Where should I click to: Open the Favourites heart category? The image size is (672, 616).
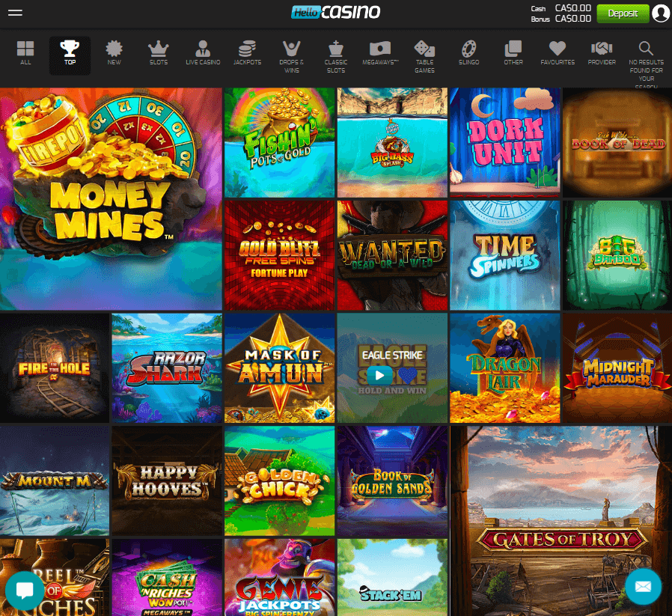click(x=558, y=52)
